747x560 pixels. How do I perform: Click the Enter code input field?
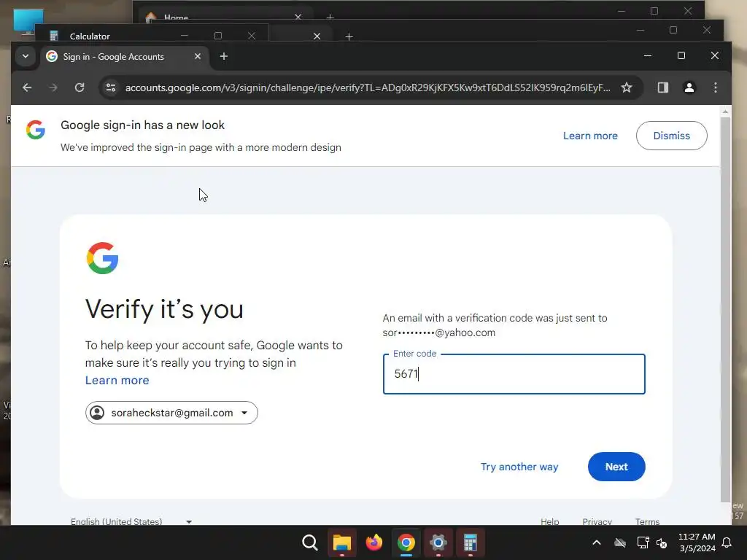tap(514, 374)
